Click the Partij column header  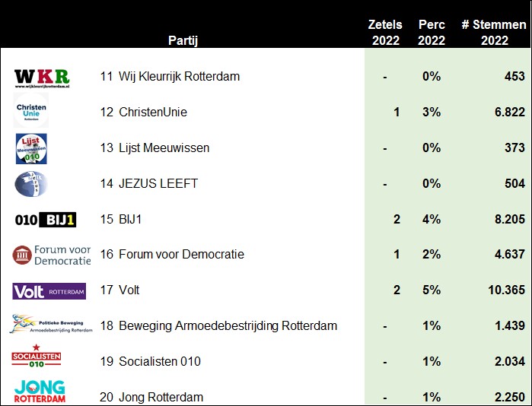(x=183, y=40)
